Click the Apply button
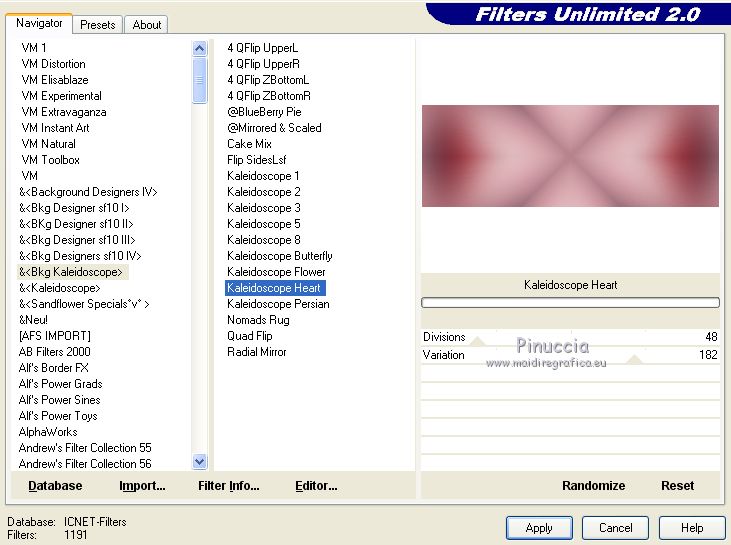This screenshot has width=731, height=545. pos(539,528)
